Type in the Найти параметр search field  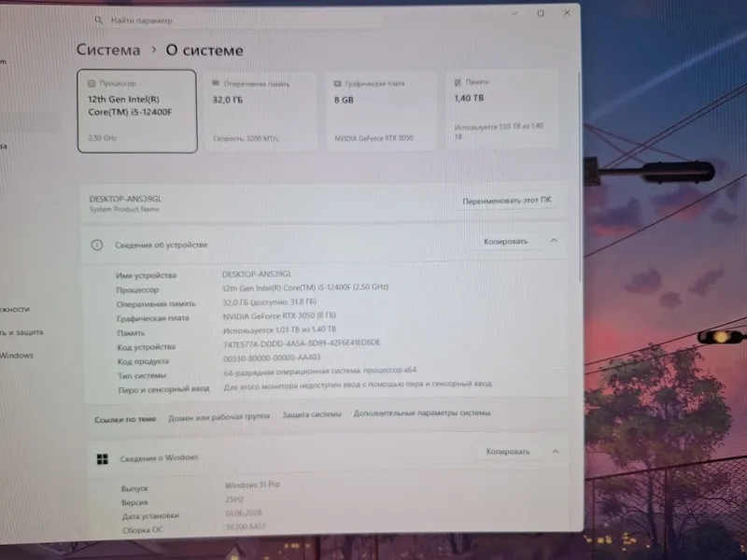(237, 21)
